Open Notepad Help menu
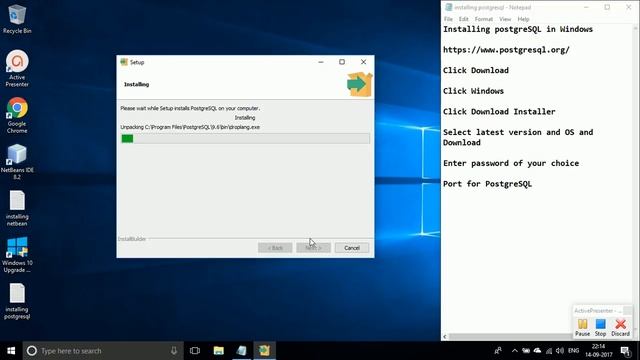This screenshot has width=640, height=360. (523, 19)
